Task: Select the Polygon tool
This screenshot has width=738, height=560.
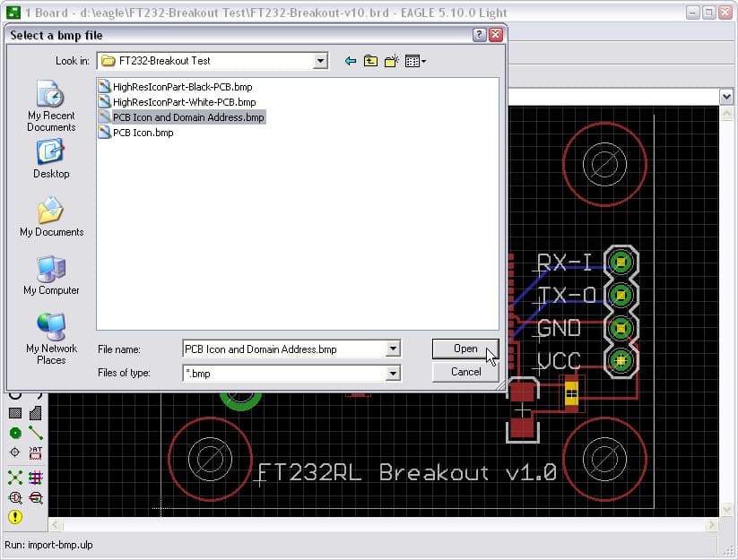Action: click(x=35, y=413)
